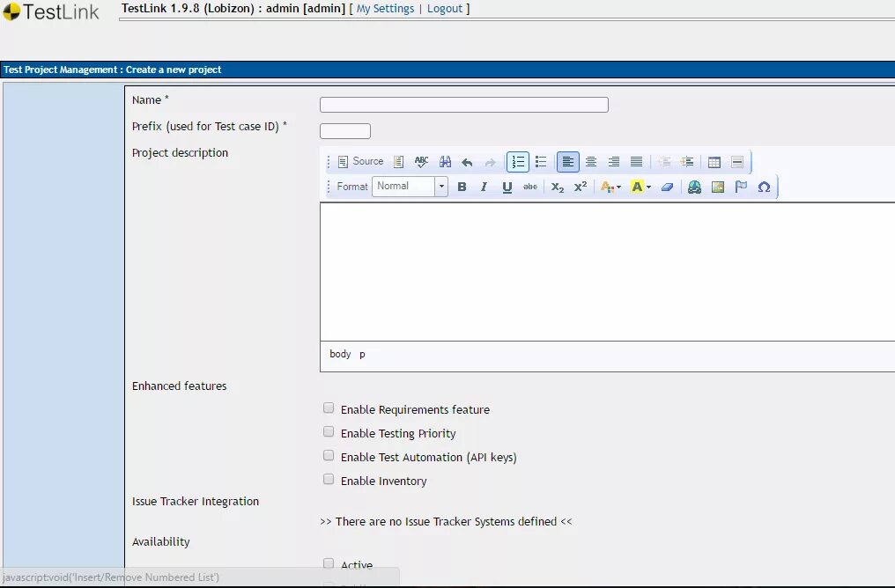895x588 pixels.
Task: Select the body element path item
Action: (340, 354)
